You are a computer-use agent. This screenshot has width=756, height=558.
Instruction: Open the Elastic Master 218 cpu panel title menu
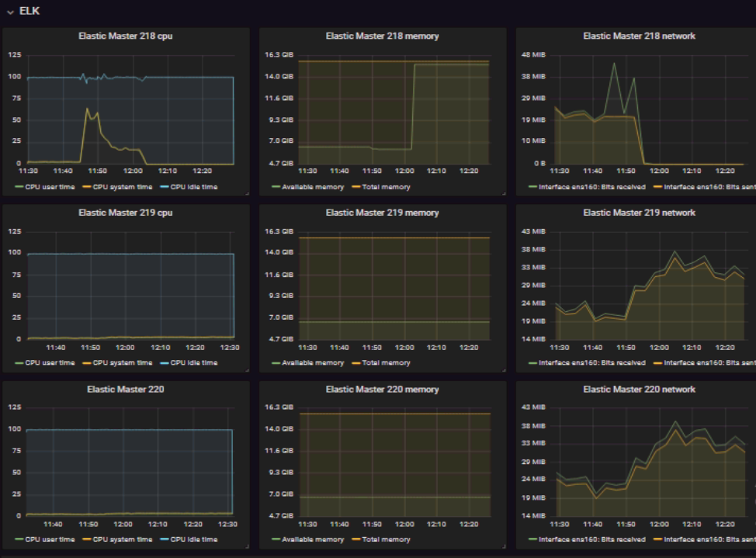(x=125, y=36)
